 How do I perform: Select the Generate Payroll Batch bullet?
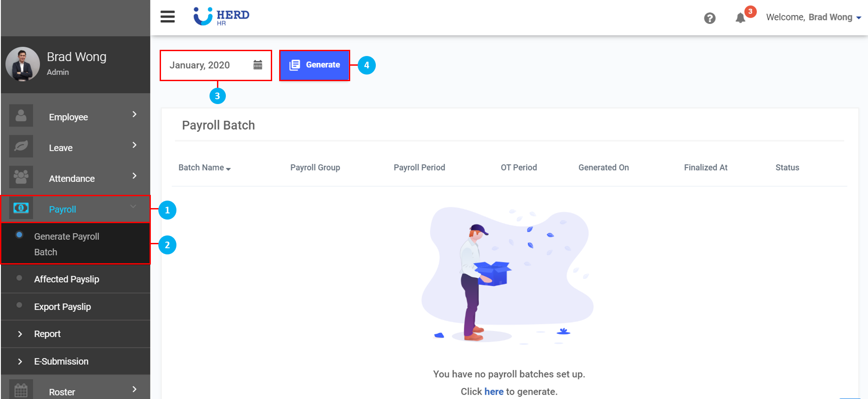(19, 235)
